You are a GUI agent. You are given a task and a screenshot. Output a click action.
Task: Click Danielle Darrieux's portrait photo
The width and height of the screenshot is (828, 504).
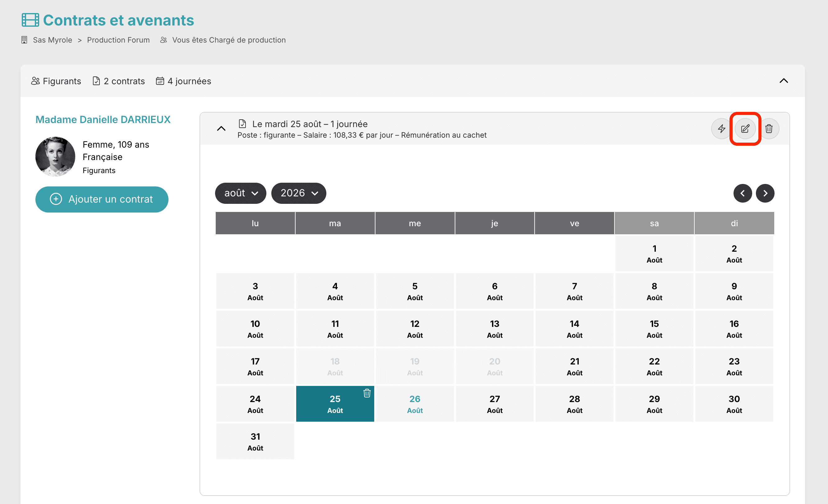coord(55,156)
